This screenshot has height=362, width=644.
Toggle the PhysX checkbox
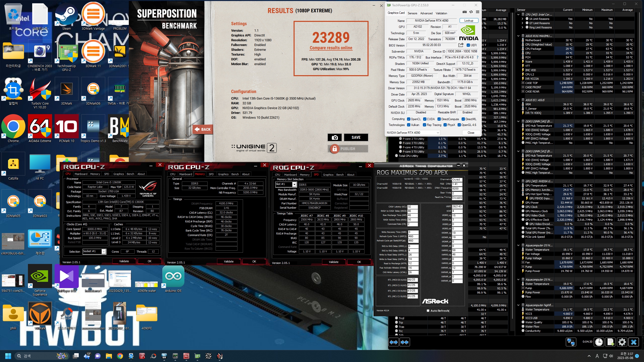445,125
